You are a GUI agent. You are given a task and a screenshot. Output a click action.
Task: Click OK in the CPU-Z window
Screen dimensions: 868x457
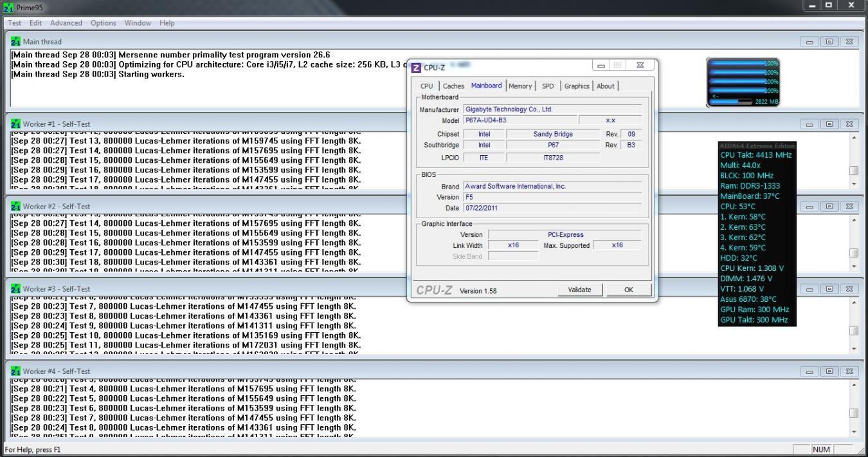[x=629, y=290]
